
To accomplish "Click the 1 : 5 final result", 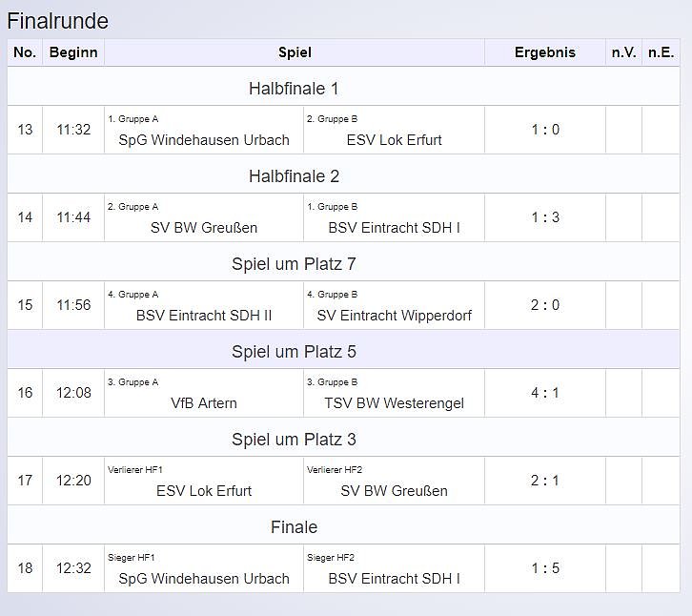I will point(544,568).
